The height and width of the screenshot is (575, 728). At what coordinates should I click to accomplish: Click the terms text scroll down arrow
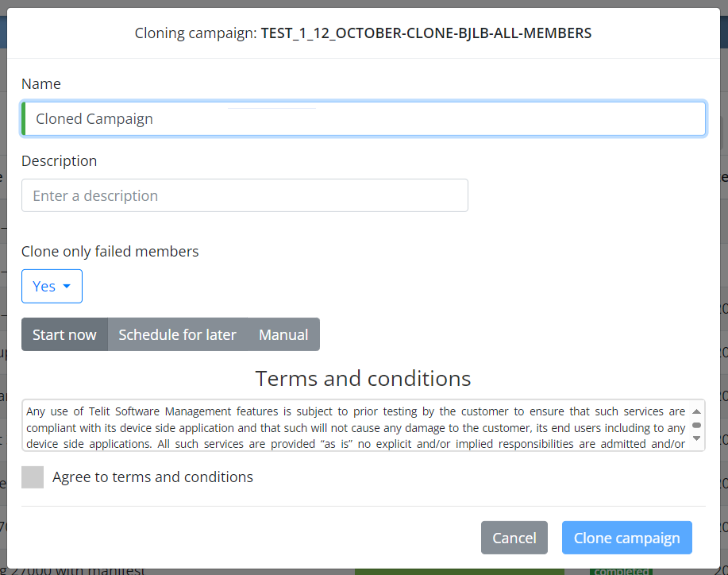696,438
